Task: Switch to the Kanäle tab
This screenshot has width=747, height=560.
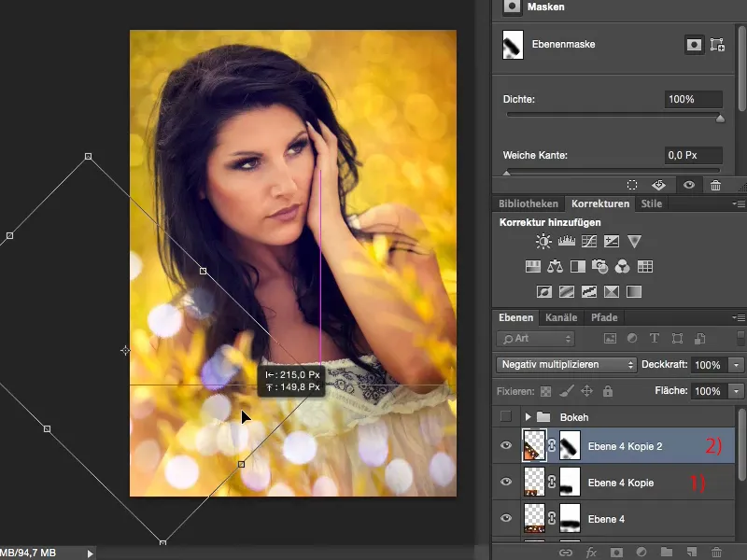Action: tap(560, 317)
